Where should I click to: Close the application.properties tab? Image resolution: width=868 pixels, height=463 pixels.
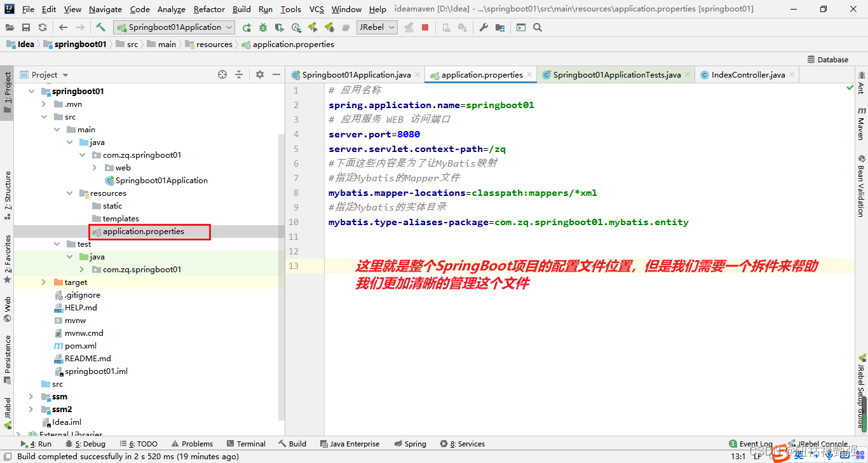[x=530, y=75]
